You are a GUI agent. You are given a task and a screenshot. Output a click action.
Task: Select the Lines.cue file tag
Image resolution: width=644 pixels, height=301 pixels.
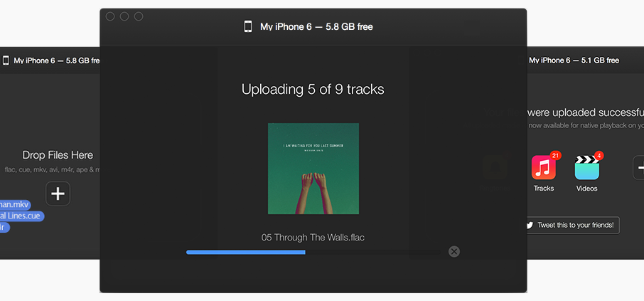coord(22,216)
